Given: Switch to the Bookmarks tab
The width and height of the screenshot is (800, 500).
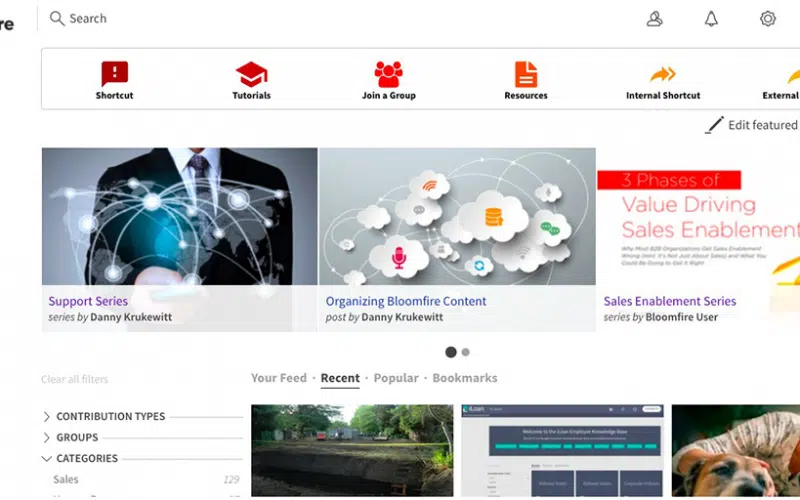Looking at the screenshot, I should point(464,378).
